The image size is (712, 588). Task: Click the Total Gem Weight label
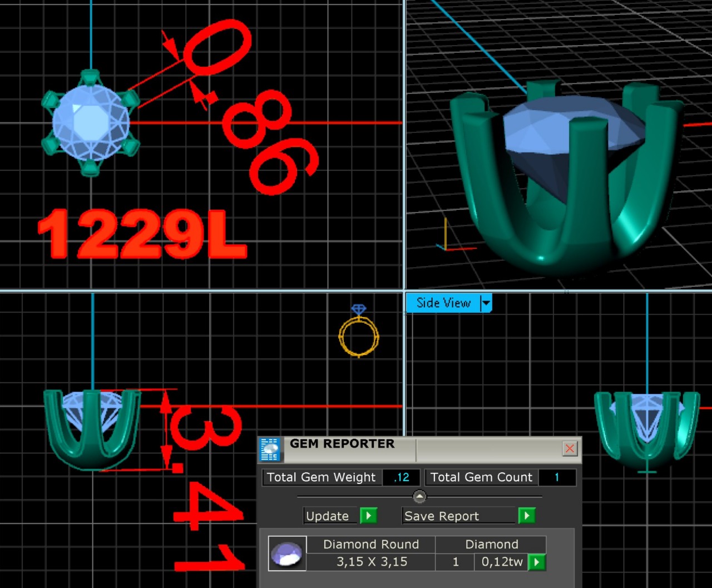pyautogui.click(x=322, y=477)
